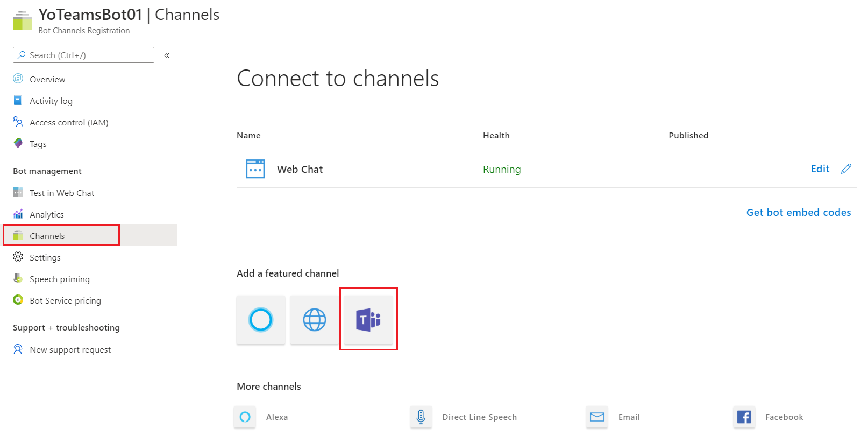Choose the Email channel envelope icon
This screenshot has width=868, height=435.
[x=597, y=417]
